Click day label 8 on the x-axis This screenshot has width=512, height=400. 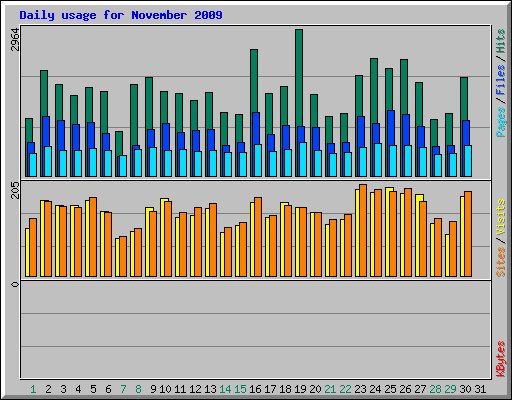pos(138,389)
